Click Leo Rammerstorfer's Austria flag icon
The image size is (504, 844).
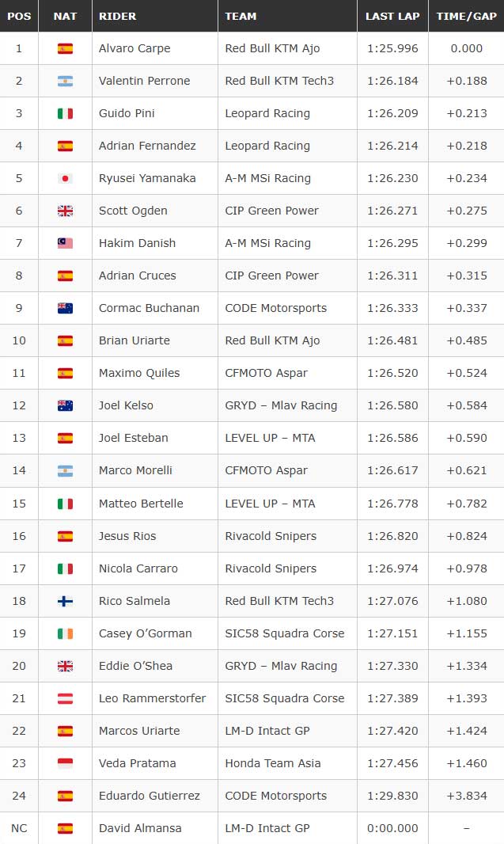click(x=65, y=698)
